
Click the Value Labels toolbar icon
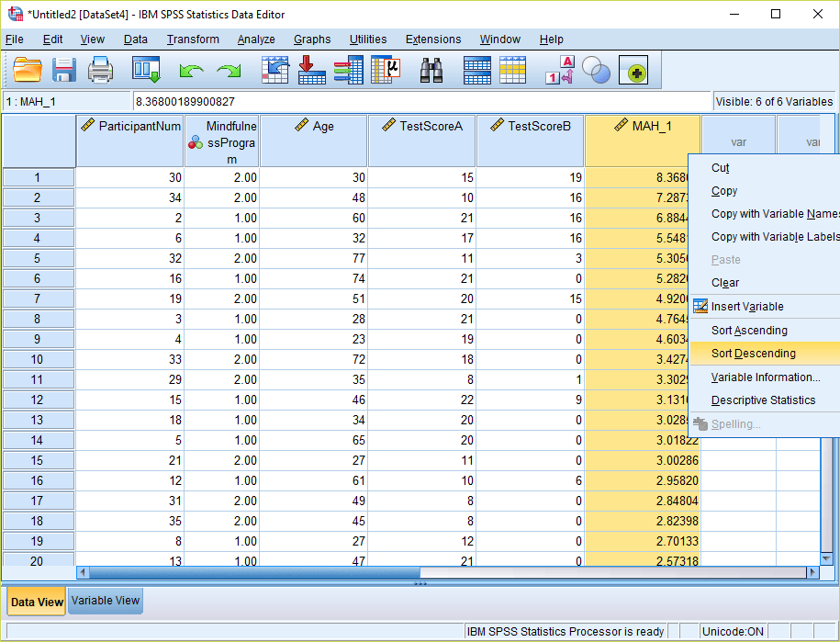coord(560,71)
